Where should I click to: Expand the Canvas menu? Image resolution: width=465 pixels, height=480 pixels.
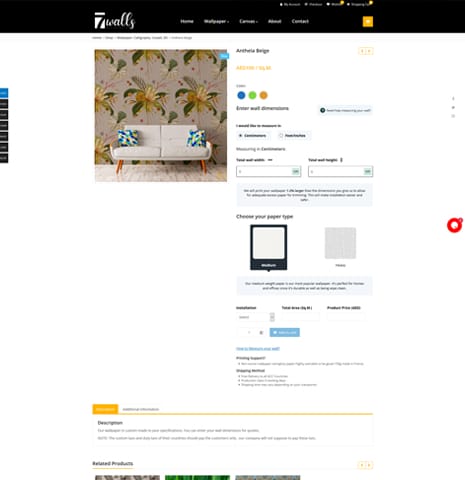point(248,21)
